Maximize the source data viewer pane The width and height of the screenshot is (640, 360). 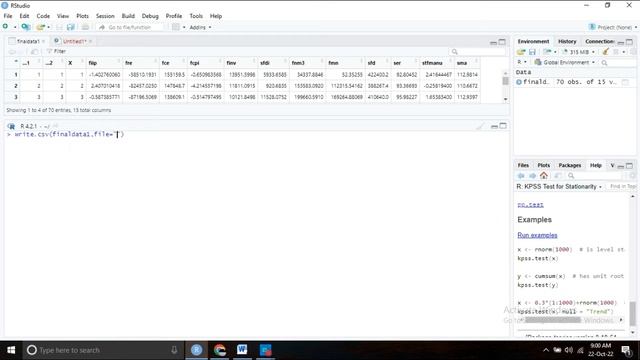(x=502, y=42)
